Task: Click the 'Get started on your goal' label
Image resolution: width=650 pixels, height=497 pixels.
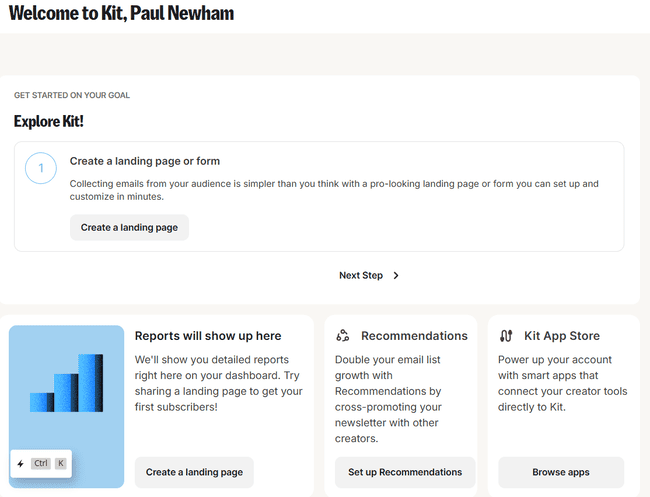Action: click(x=72, y=96)
